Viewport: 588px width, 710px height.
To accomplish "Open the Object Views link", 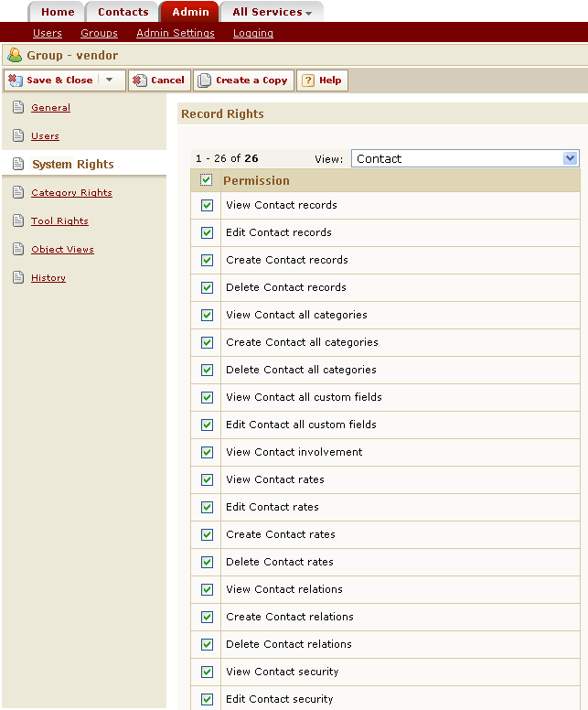I will click(62, 249).
